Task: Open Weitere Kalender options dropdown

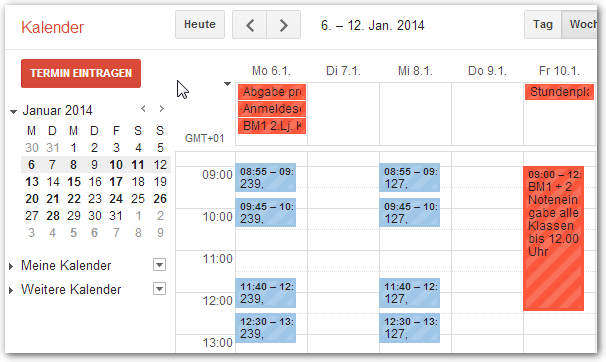Action: coord(159,289)
